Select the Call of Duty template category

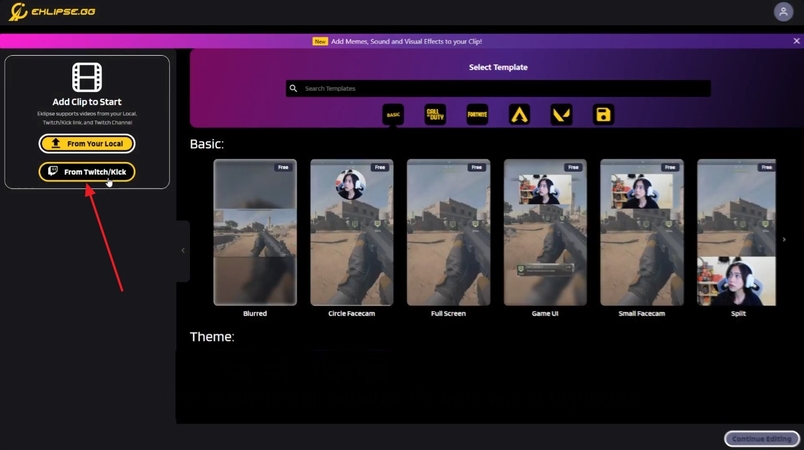[435, 114]
